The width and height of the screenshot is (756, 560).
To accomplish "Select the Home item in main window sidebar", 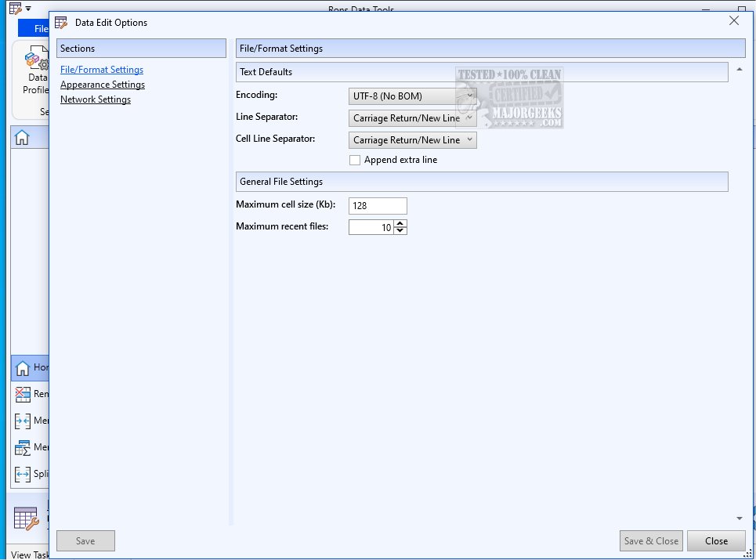I will [30, 367].
